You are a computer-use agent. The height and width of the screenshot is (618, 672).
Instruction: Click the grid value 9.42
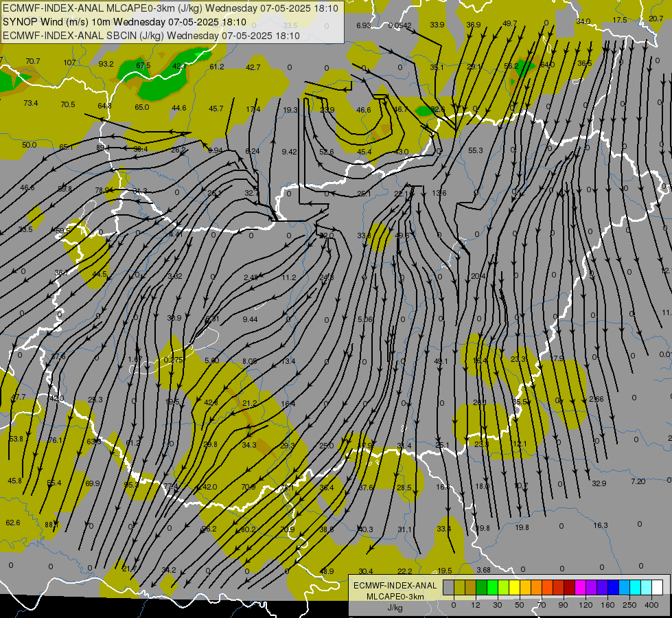[289, 151]
